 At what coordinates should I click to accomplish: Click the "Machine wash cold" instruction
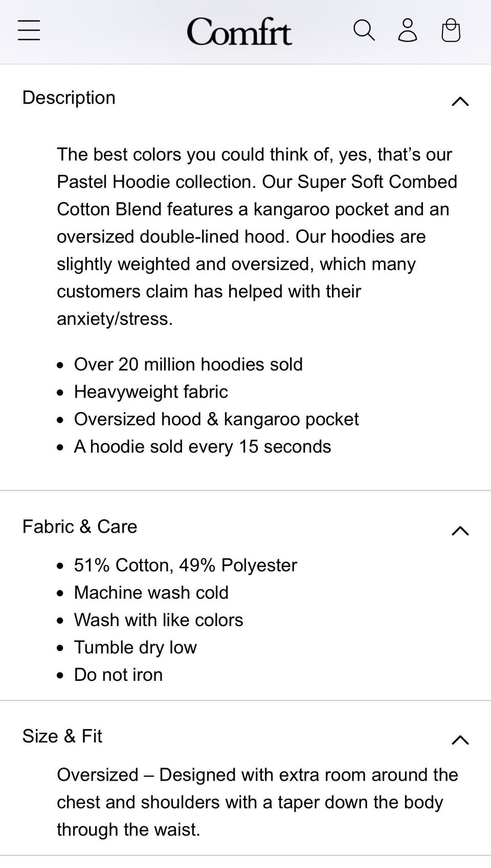click(151, 592)
